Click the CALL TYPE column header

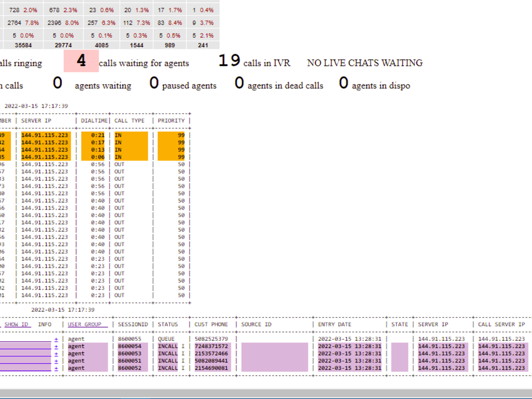129,121
